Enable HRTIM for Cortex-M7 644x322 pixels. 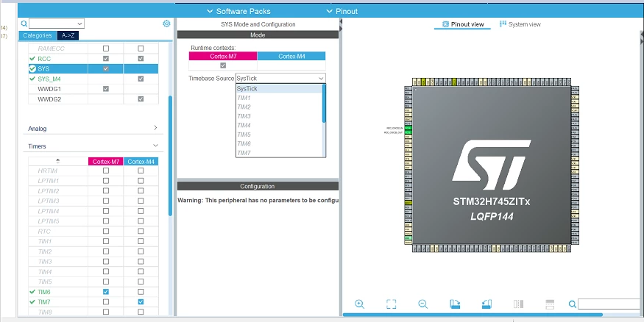tap(106, 171)
